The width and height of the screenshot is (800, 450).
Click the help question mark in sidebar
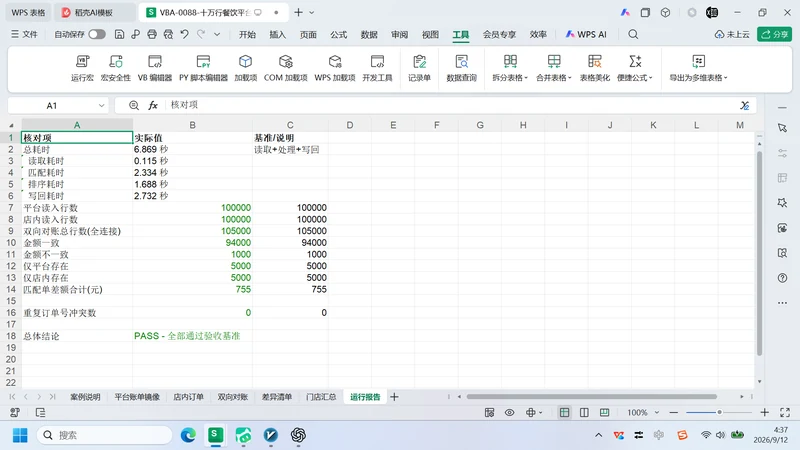click(x=782, y=278)
